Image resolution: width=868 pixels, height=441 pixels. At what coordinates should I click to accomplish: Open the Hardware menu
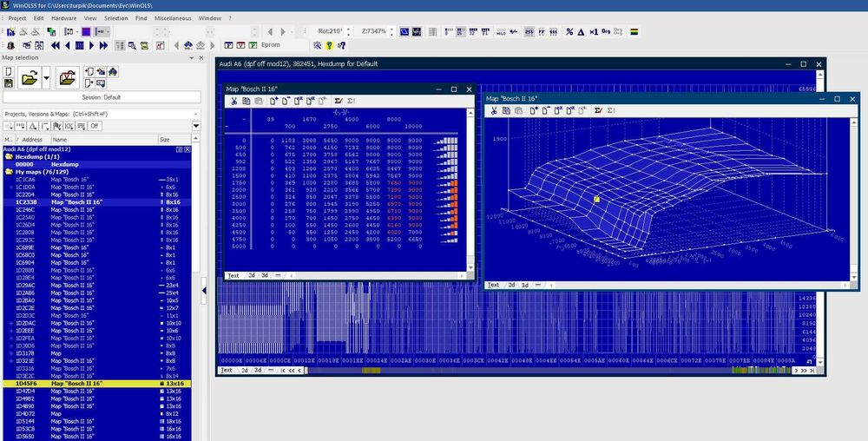[x=63, y=17]
